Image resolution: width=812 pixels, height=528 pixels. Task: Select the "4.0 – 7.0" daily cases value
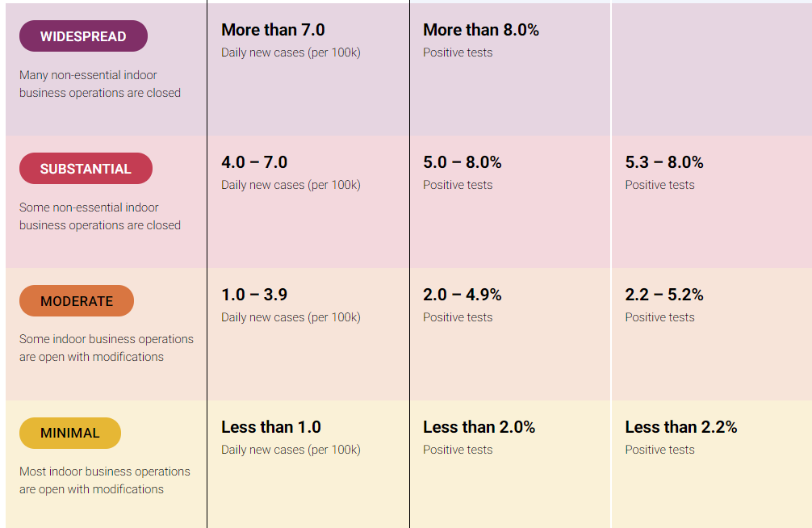click(254, 162)
